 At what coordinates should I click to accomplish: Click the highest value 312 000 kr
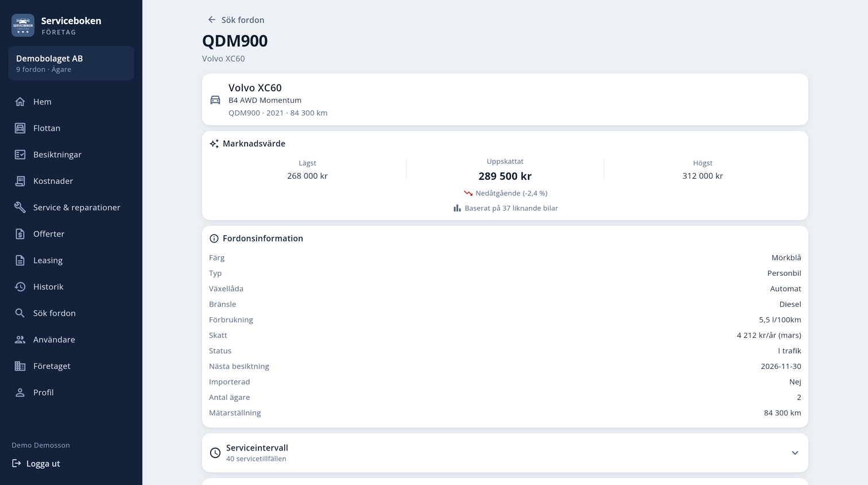pyautogui.click(x=703, y=176)
